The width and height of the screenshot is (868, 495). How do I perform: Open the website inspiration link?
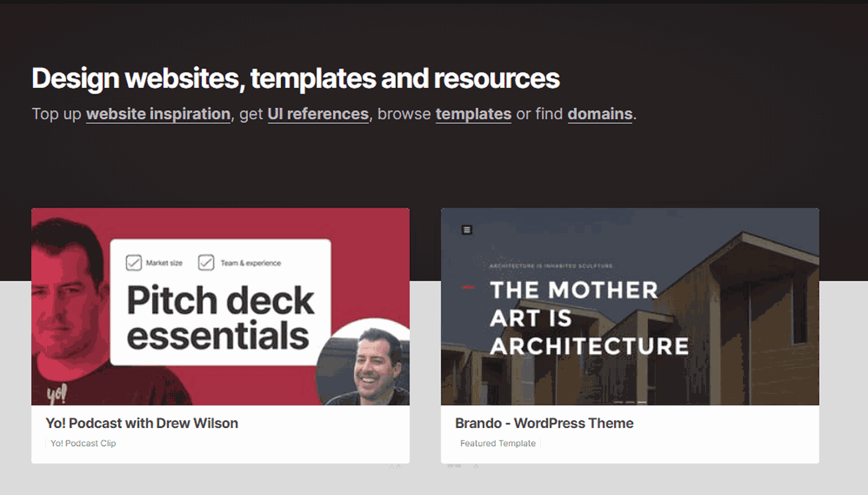point(158,114)
